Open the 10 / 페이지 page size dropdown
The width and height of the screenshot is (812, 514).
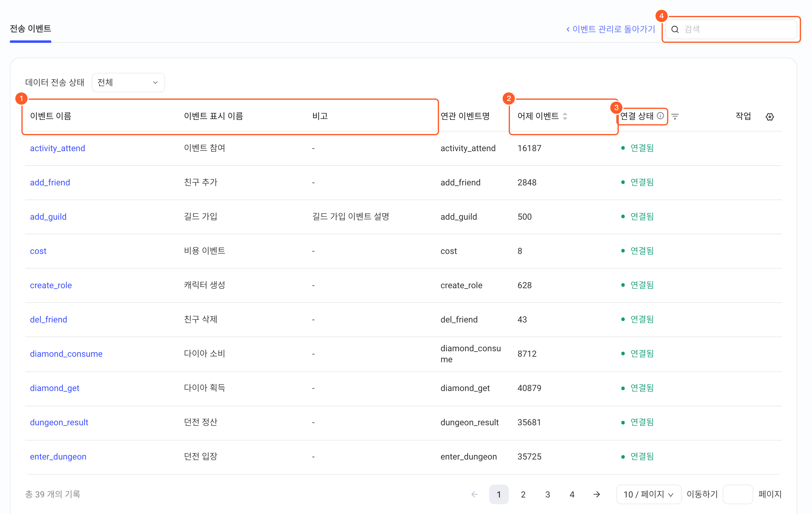coord(648,494)
